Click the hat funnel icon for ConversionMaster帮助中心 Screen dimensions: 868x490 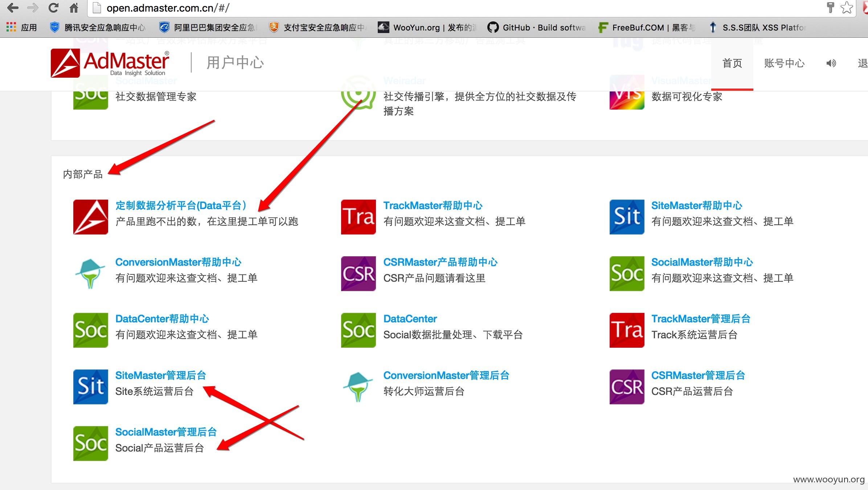click(x=91, y=274)
